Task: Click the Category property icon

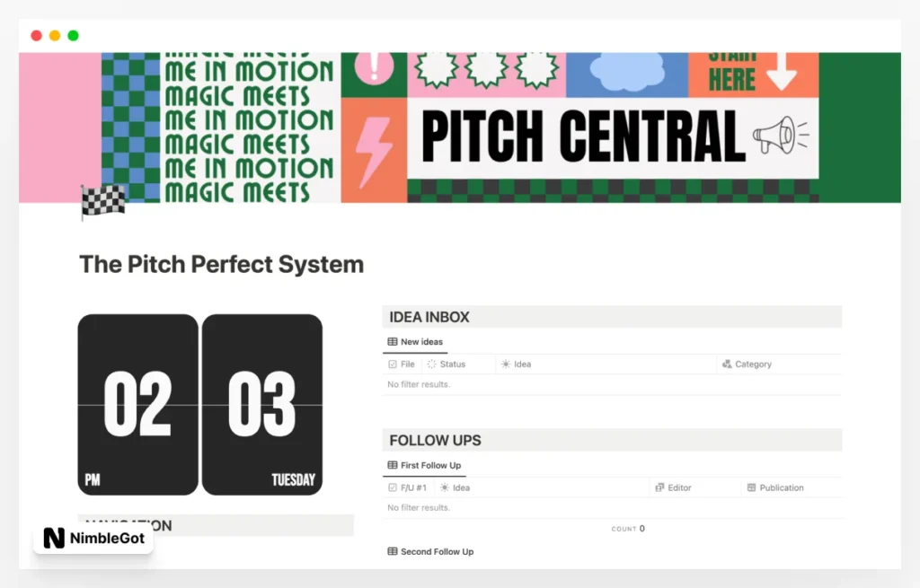Action: coord(727,364)
